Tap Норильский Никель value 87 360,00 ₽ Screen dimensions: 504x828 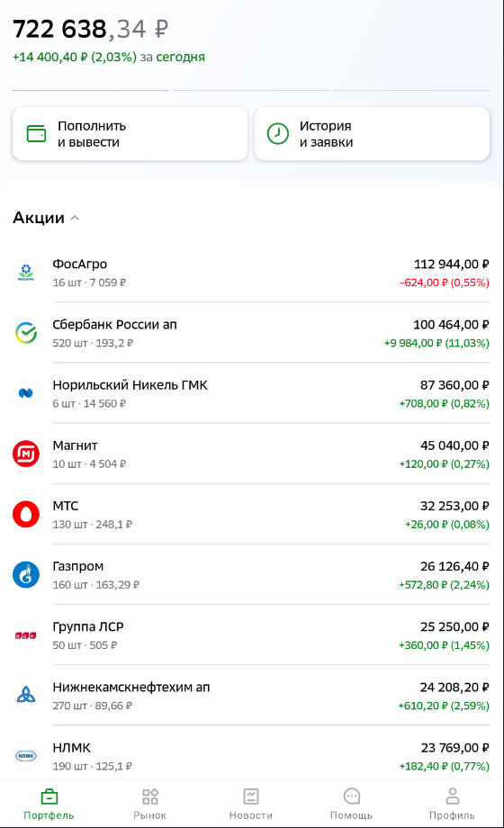pyautogui.click(x=454, y=385)
